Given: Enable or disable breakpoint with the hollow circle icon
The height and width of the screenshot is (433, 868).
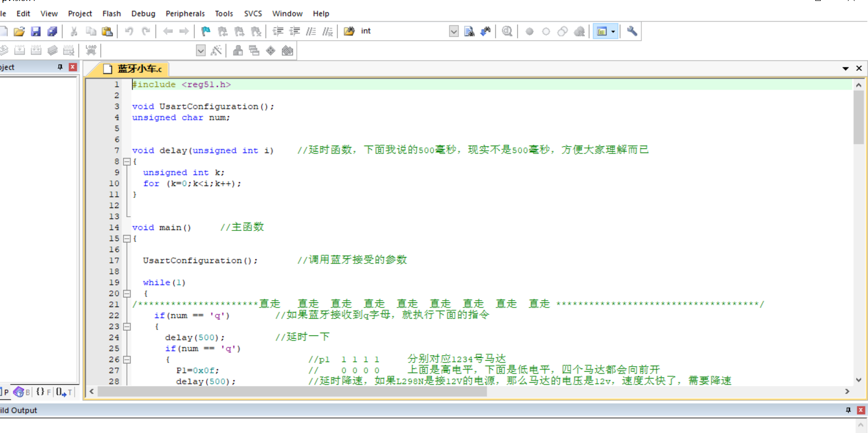Looking at the screenshot, I should 546,31.
